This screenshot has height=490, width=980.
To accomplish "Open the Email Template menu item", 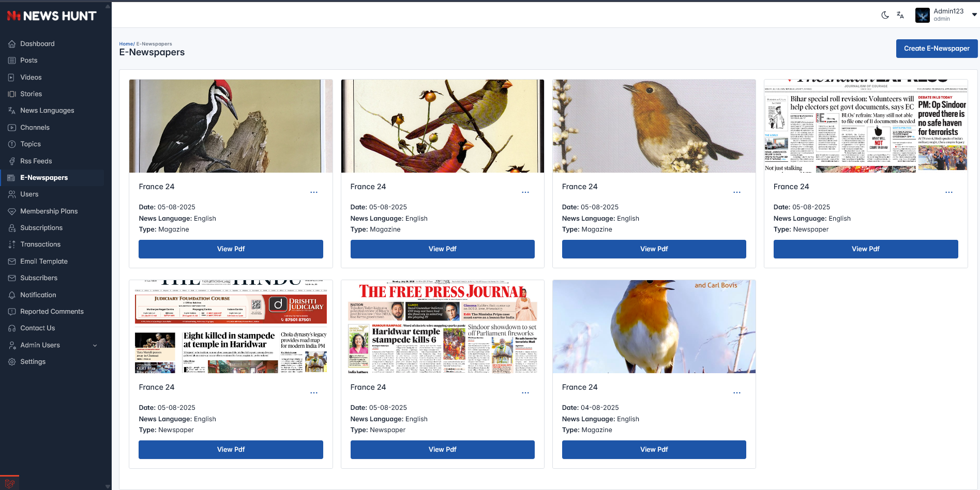I will coord(44,262).
